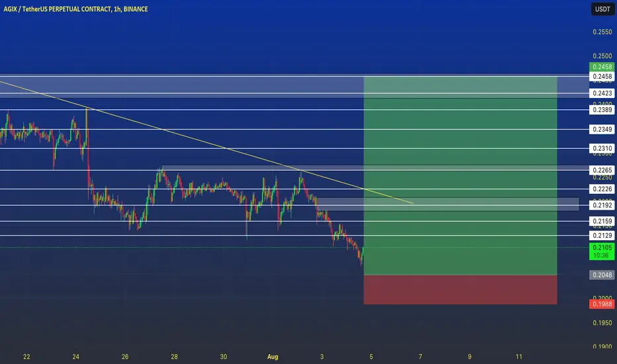
Task: Click the 0.2265 price level label
Action: coord(602,170)
